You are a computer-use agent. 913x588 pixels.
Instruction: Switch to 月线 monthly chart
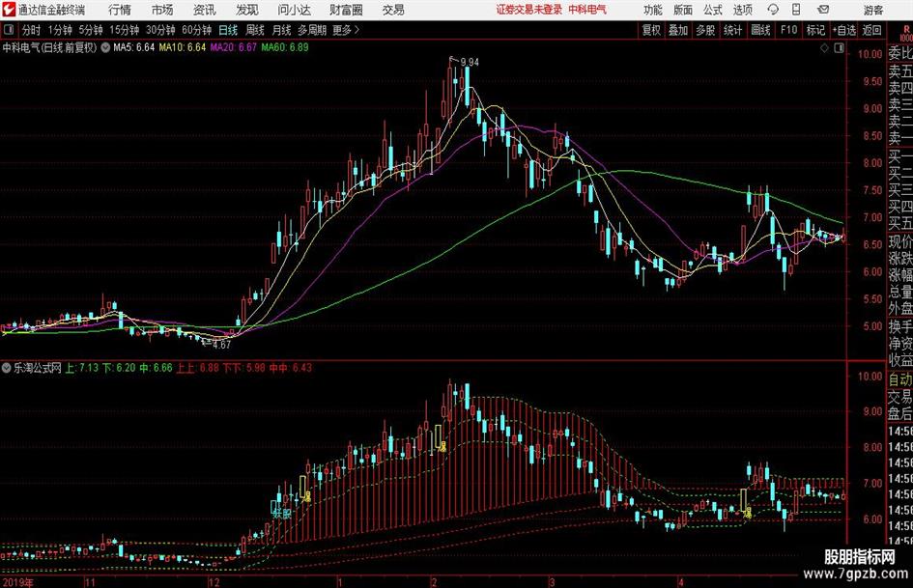[281, 30]
